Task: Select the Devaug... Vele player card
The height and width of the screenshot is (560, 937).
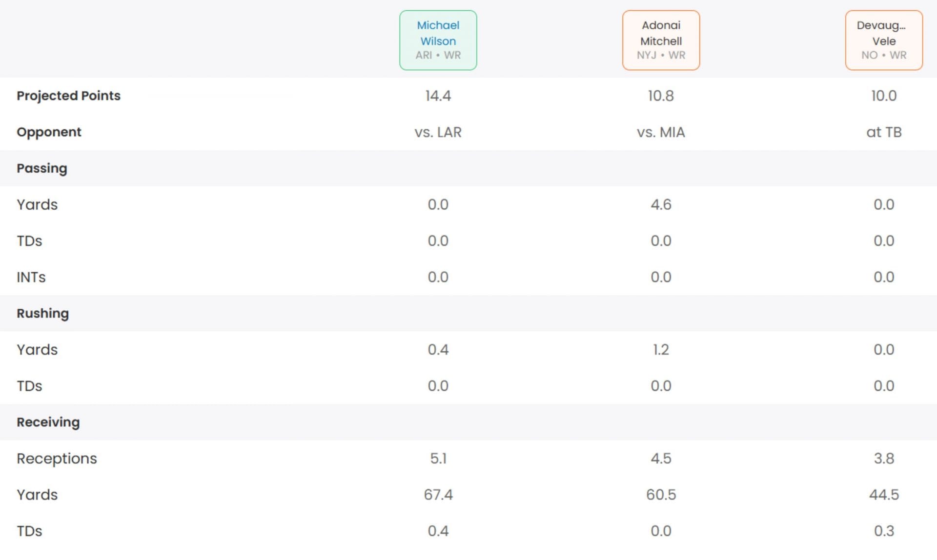Action: (x=883, y=40)
